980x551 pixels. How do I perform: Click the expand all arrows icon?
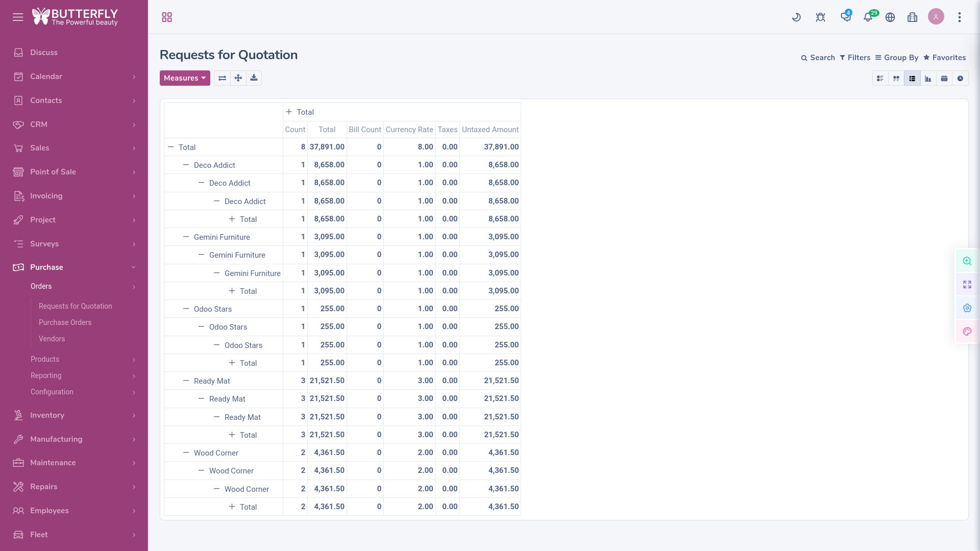coord(238,78)
